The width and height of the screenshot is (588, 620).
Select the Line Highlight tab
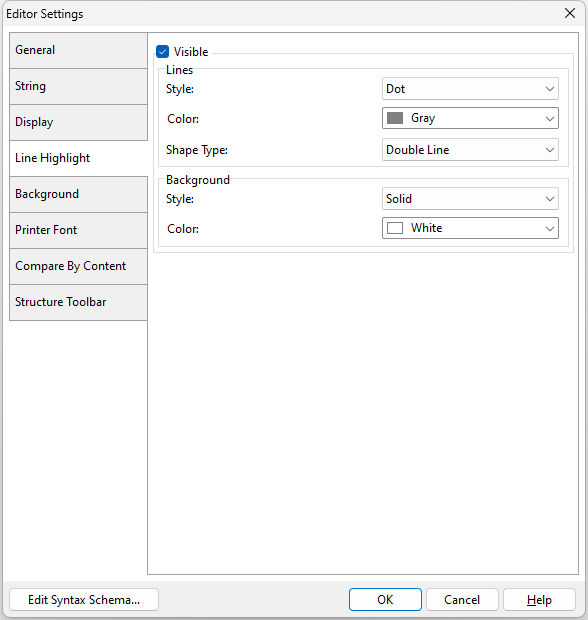coord(78,159)
